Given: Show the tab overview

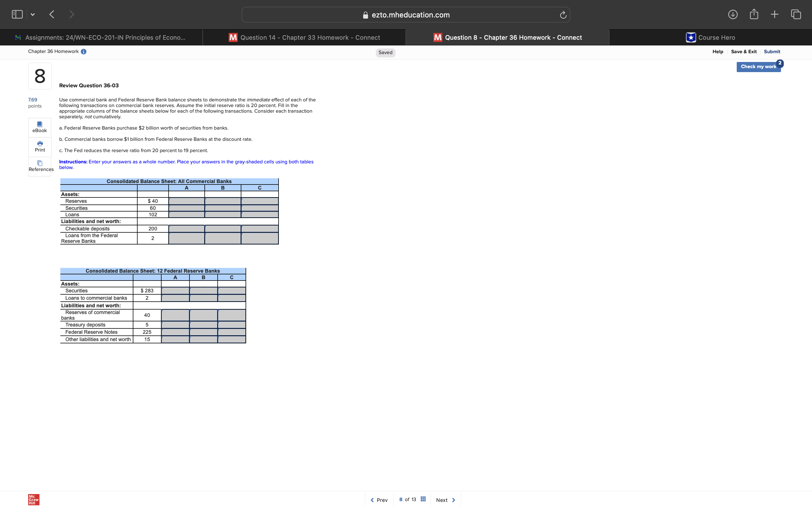Looking at the screenshot, I should tap(796, 14).
